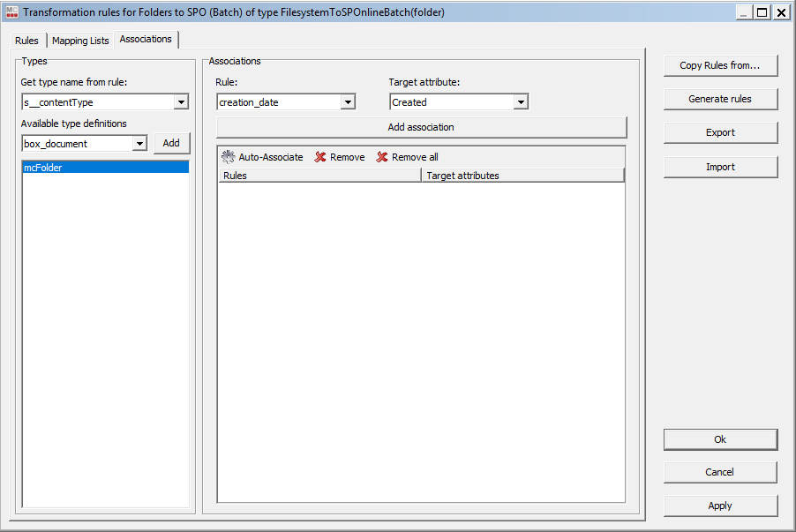Open the Created target attribute dropdown
The image size is (796, 532).
(521, 102)
